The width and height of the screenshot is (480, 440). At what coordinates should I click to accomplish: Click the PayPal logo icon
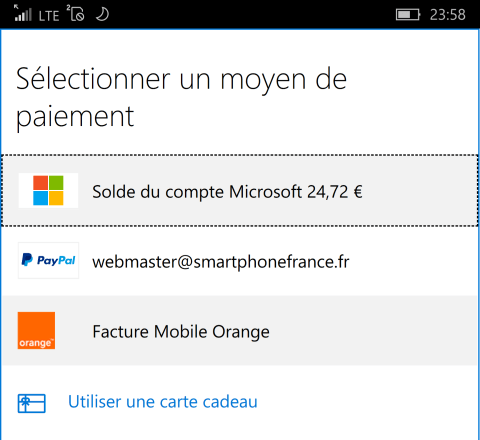coord(48,260)
